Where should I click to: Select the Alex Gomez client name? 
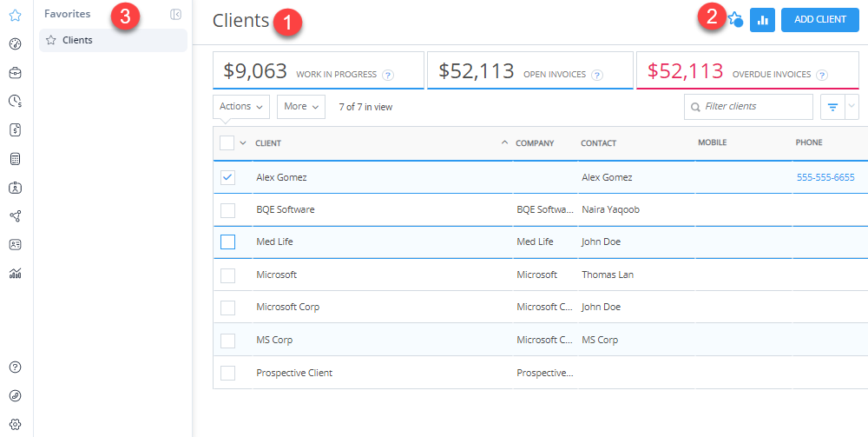[x=281, y=177]
